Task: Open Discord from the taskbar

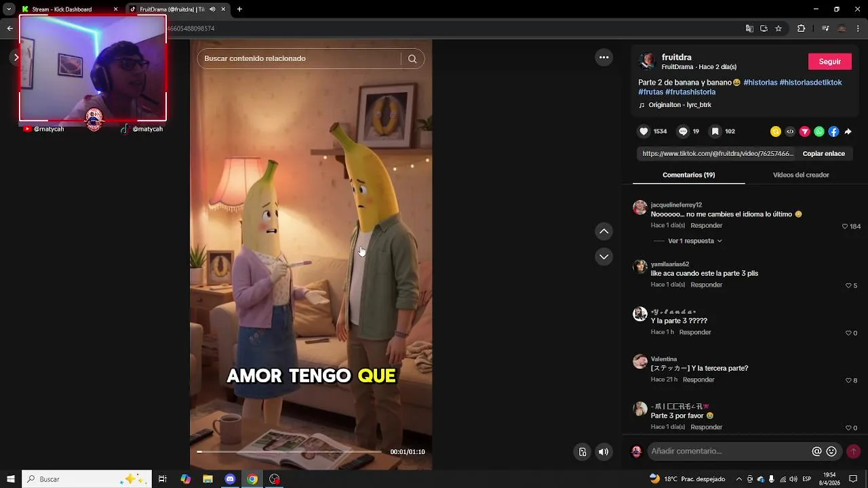Action: pyautogui.click(x=230, y=479)
